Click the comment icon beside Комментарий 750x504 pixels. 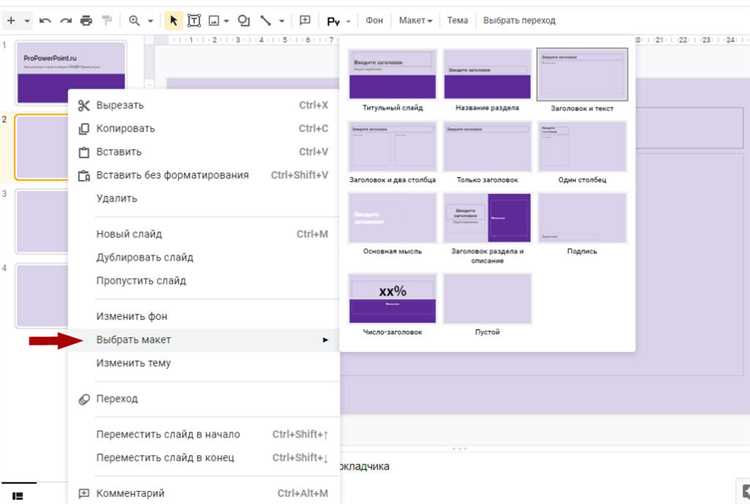(x=84, y=493)
